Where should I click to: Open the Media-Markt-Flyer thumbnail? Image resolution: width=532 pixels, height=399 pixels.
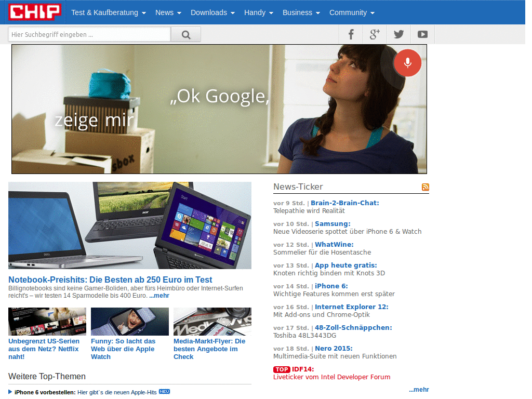[212, 322]
